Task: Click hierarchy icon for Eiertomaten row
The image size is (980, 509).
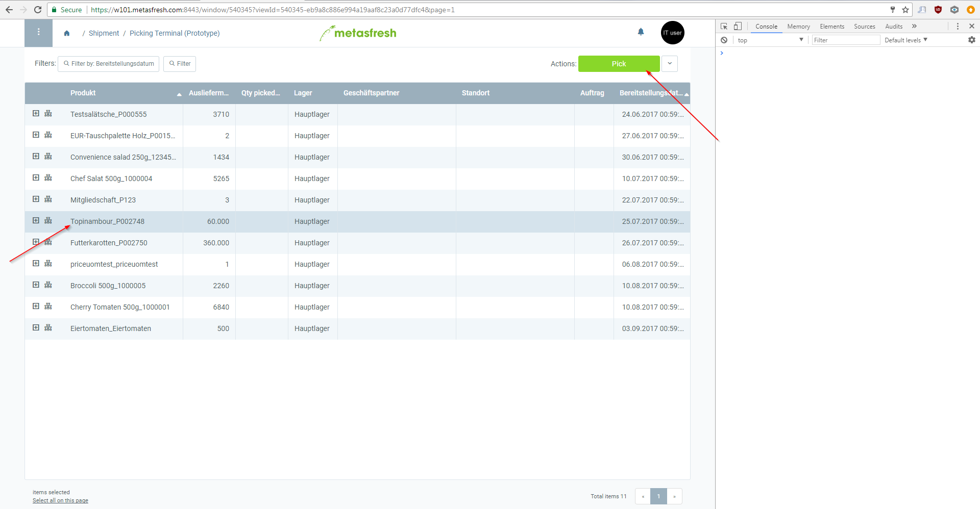Action: coord(48,328)
